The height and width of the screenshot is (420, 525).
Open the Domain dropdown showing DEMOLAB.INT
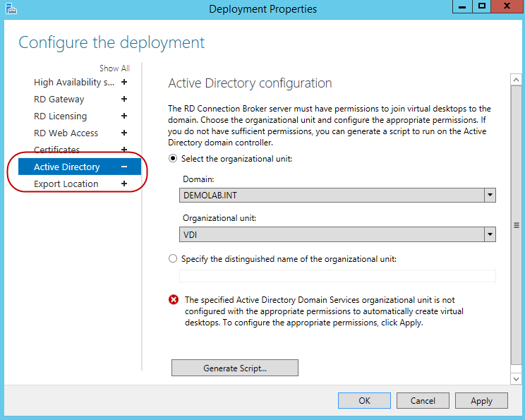pyautogui.click(x=490, y=196)
